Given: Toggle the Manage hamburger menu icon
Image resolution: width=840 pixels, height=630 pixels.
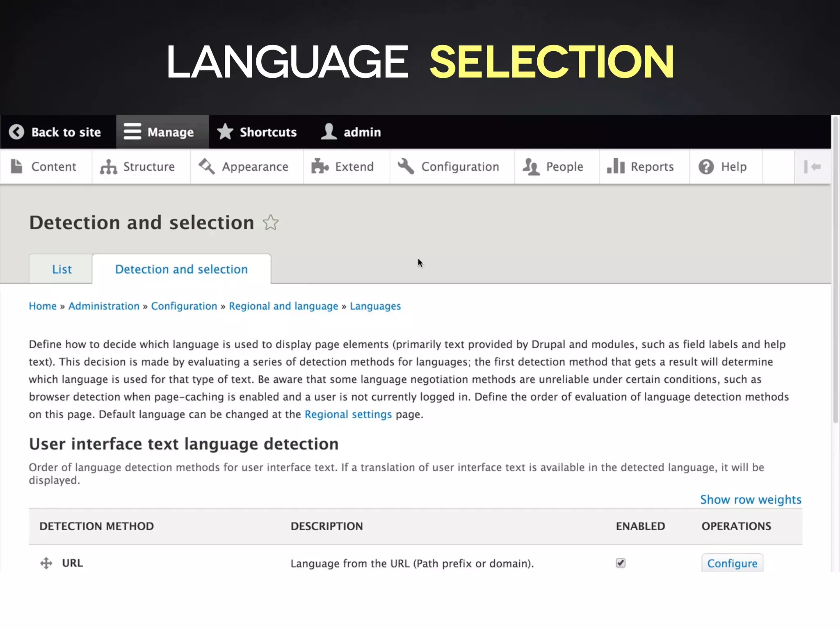Looking at the screenshot, I should point(132,132).
